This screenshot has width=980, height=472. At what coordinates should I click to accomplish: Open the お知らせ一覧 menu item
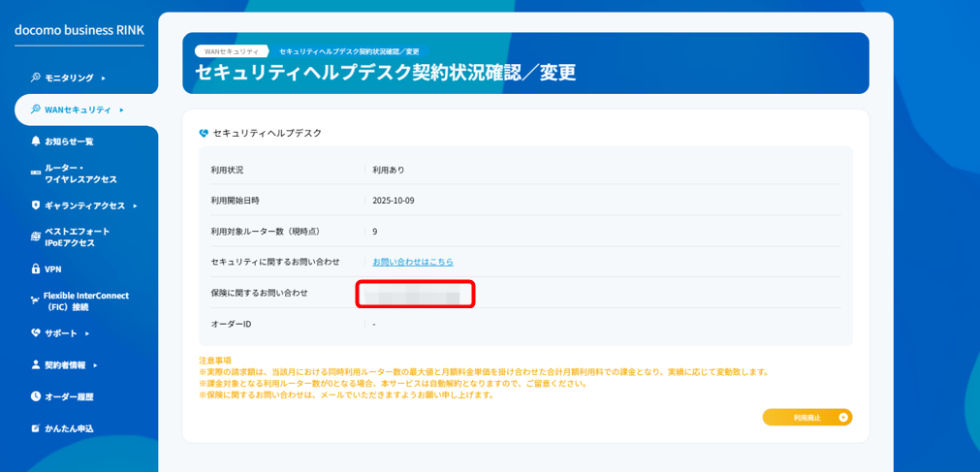coord(69,142)
